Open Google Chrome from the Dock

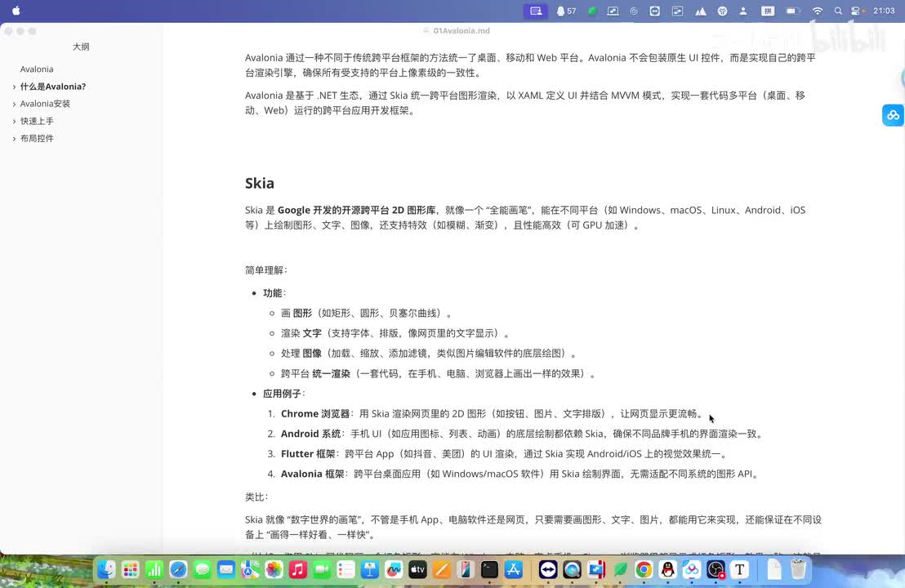pos(644,570)
